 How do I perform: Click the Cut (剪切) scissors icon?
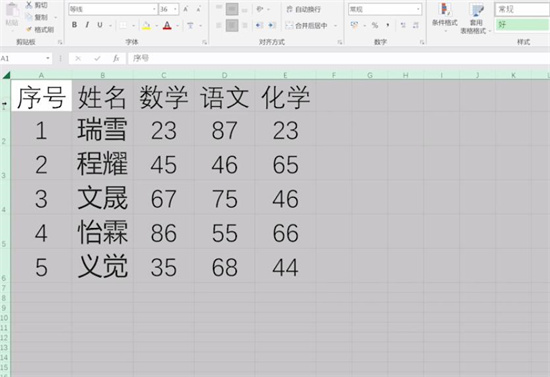pos(29,5)
